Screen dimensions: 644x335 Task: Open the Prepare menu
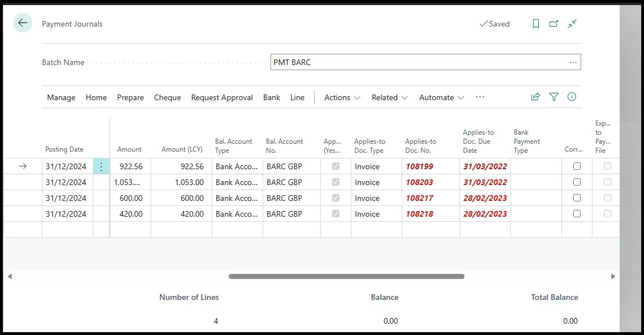130,98
